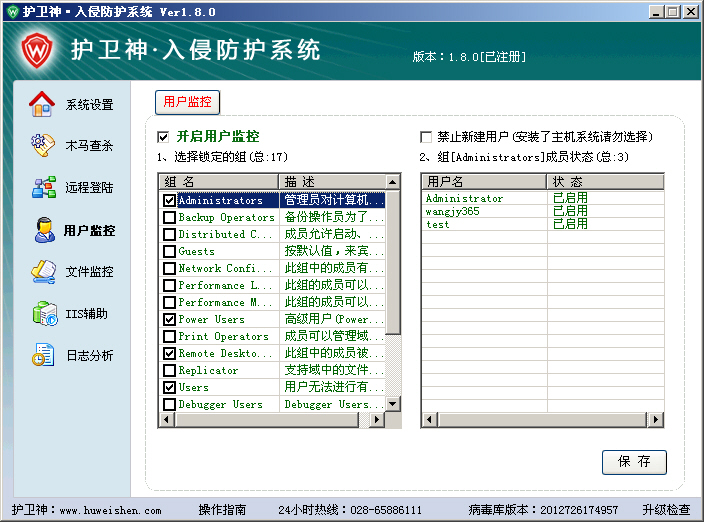This screenshot has width=704, height=522.
Task: Click member list scroll right arrow
Action: (x=656, y=420)
